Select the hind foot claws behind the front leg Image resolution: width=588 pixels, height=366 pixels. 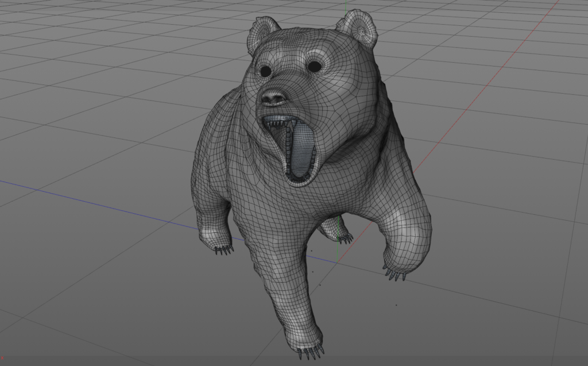[345, 237]
